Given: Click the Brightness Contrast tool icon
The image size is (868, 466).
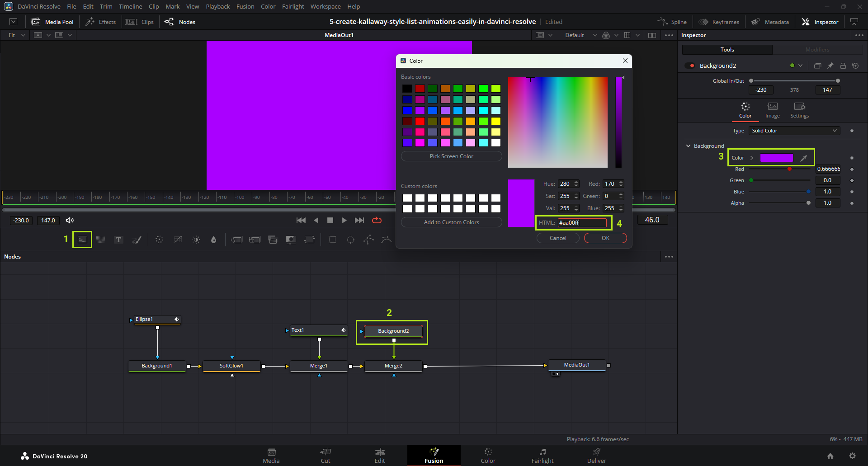Looking at the screenshot, I should coord(196,240).
